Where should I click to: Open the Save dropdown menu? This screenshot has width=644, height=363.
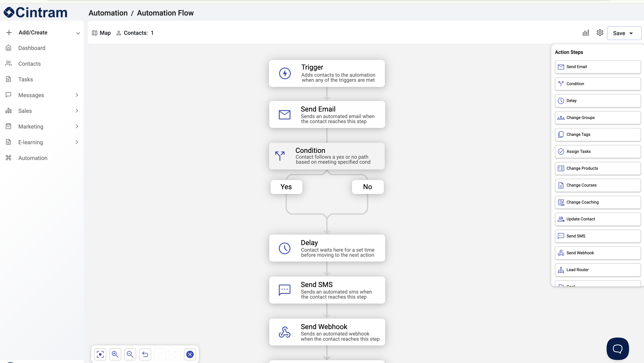[624, 33]
